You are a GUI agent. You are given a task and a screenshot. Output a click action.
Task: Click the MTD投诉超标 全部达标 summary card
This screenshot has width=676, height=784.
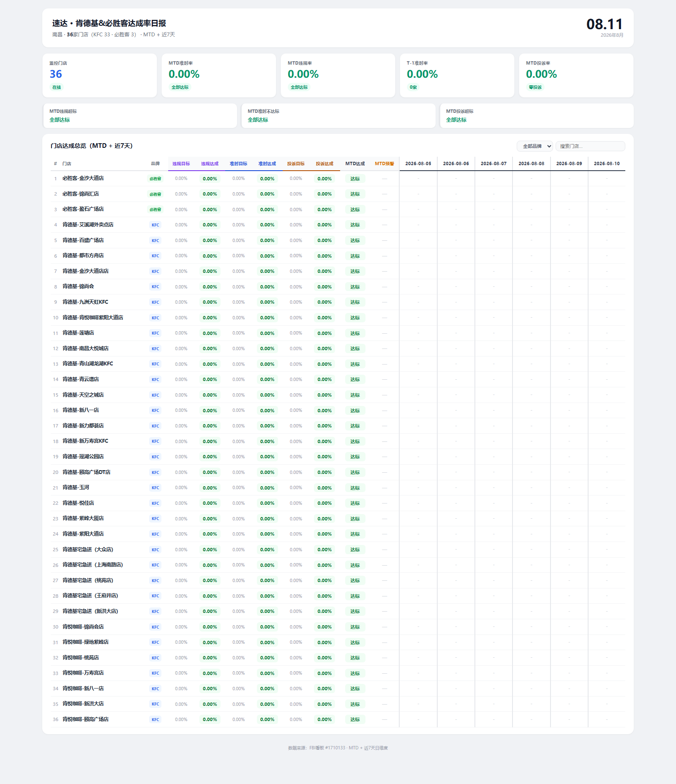click(x=537, y=116)
